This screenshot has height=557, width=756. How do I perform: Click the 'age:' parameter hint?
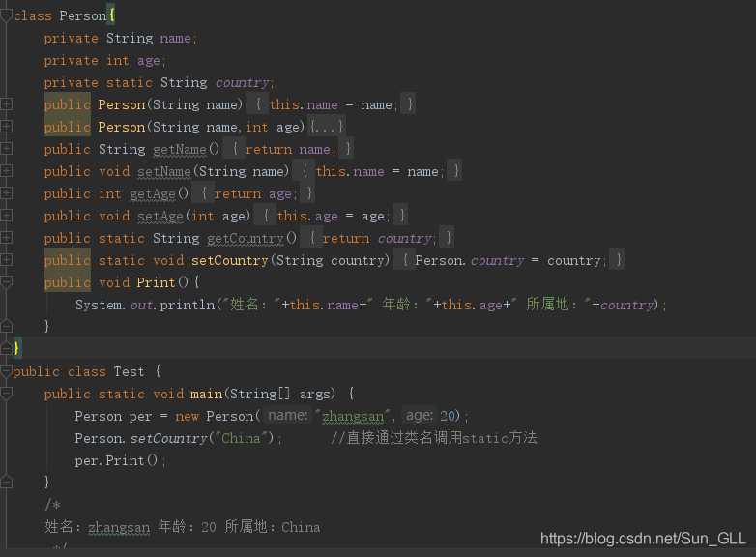coord(420,415)
